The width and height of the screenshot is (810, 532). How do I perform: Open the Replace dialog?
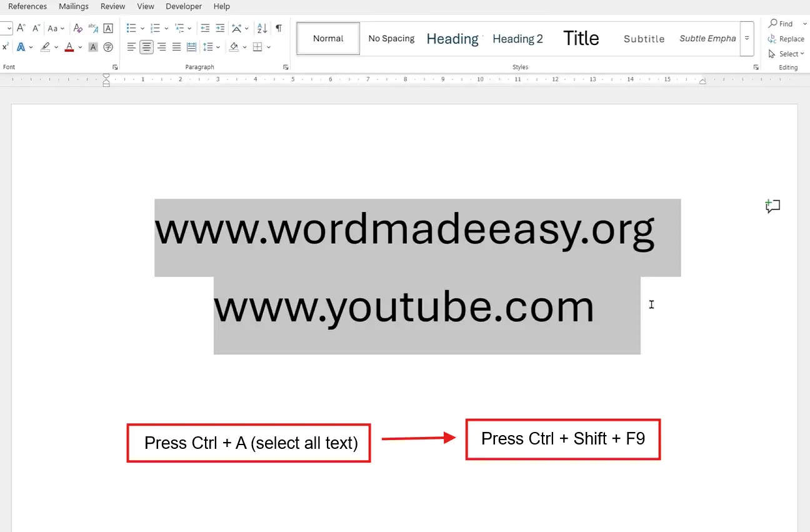[x=786, y=39]
